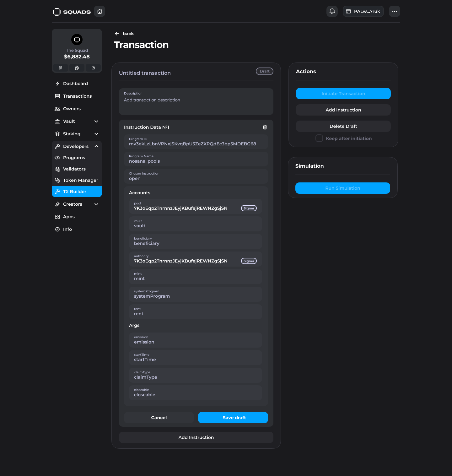Expand the Vault menu chevron

pos(96,122)
